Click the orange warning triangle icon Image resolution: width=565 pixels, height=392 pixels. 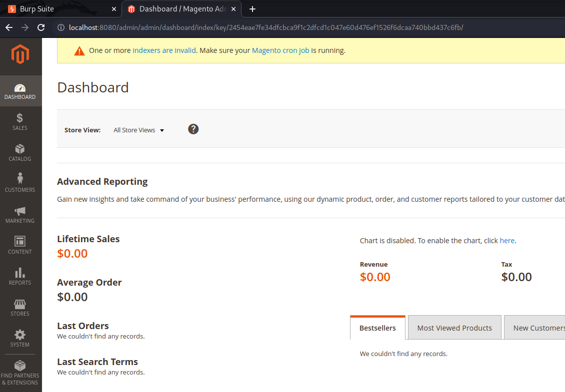pyautogui.click(x=79, y=51)
